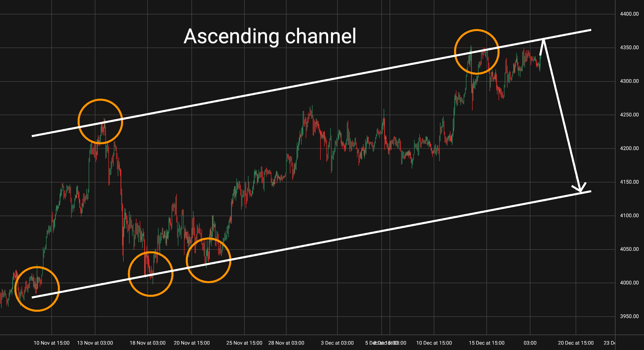The image size is (644, 350).
Task: Click the 'Ascending channel' title text
Action: 270,36
